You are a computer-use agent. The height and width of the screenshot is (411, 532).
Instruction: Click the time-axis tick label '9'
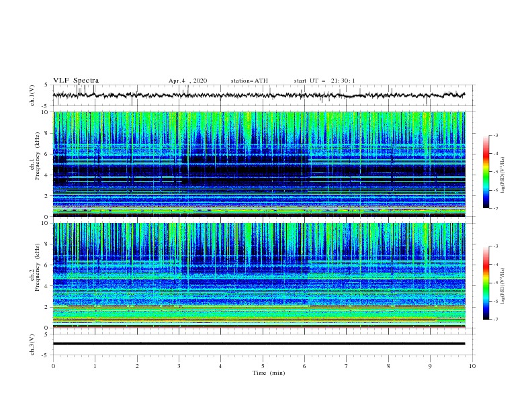tap(430, 366)
